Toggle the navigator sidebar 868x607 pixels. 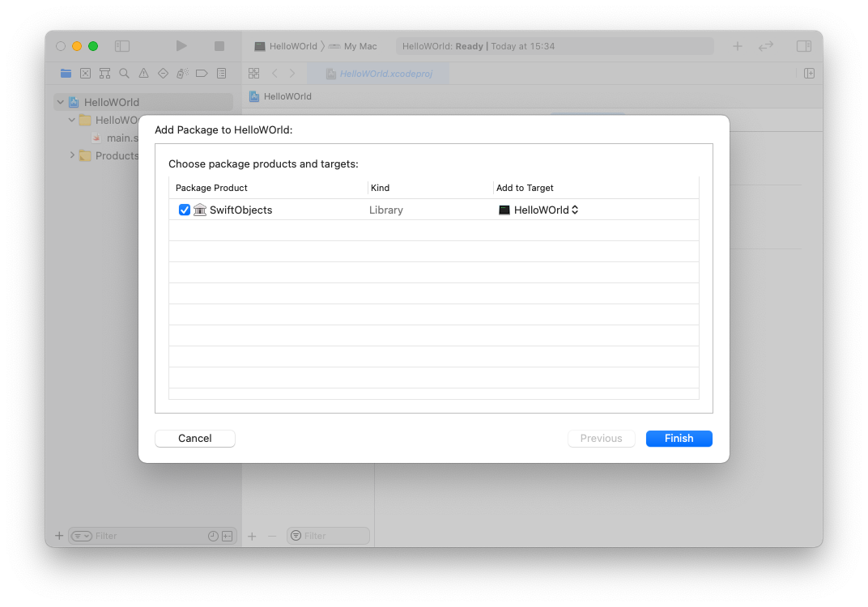point(121,46)
